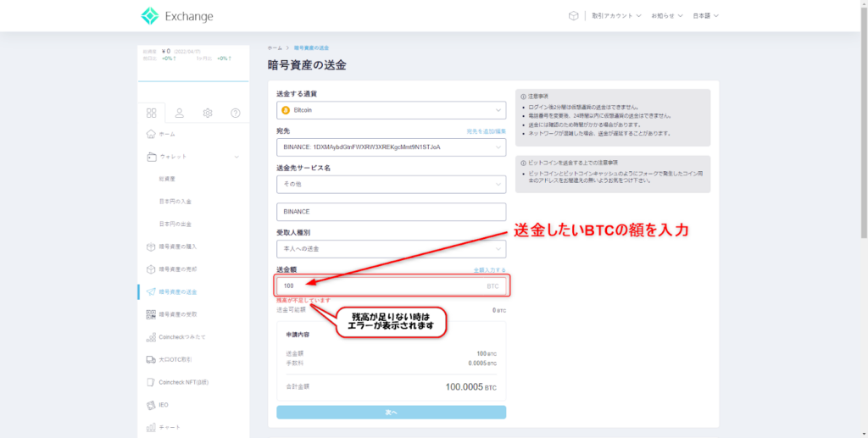The image size is (868, 438).
Task: Click the info icon beside ビットコインを送金する上での注意事項
Action: click(523, 163)
